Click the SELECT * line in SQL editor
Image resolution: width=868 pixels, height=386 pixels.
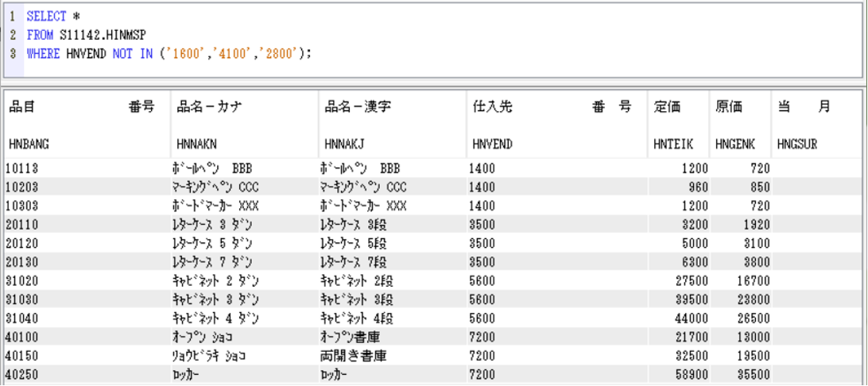[53, 17]
